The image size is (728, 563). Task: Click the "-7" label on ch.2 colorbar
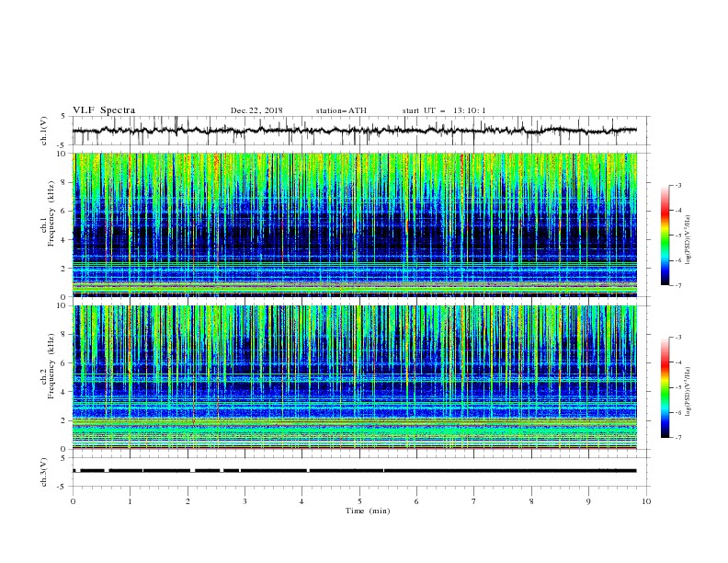(x=677, y=438)
